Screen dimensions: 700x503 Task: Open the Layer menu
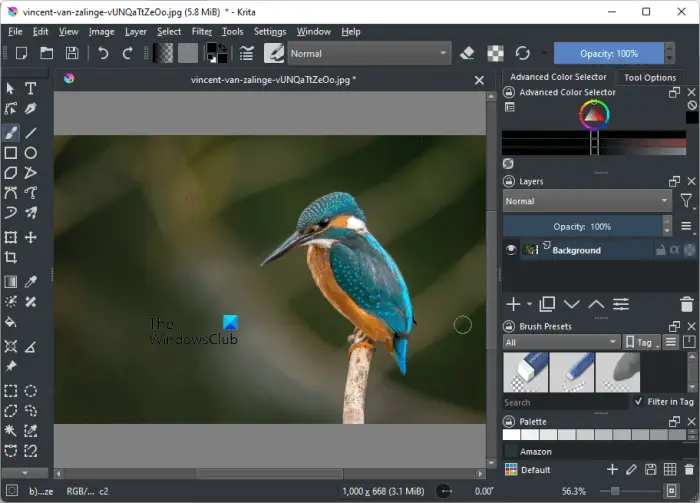click(136, 32)
